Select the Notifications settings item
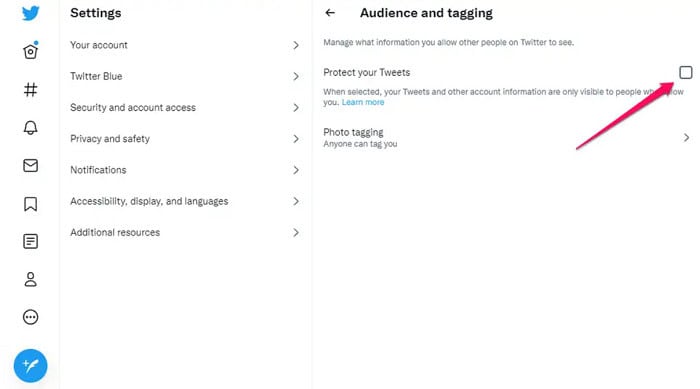The width and height of the screenshot is (700, 389). point(185,170)
